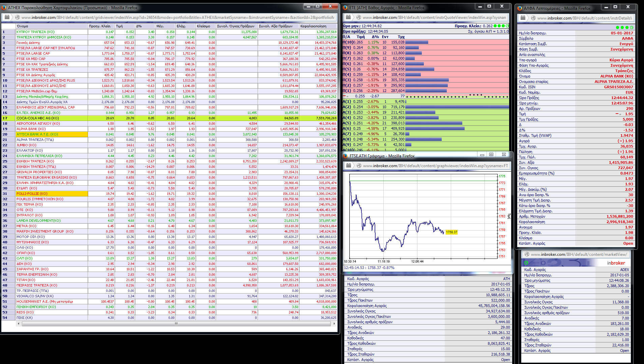Select the JUMBO (KO) instrument row

(169, 145)
